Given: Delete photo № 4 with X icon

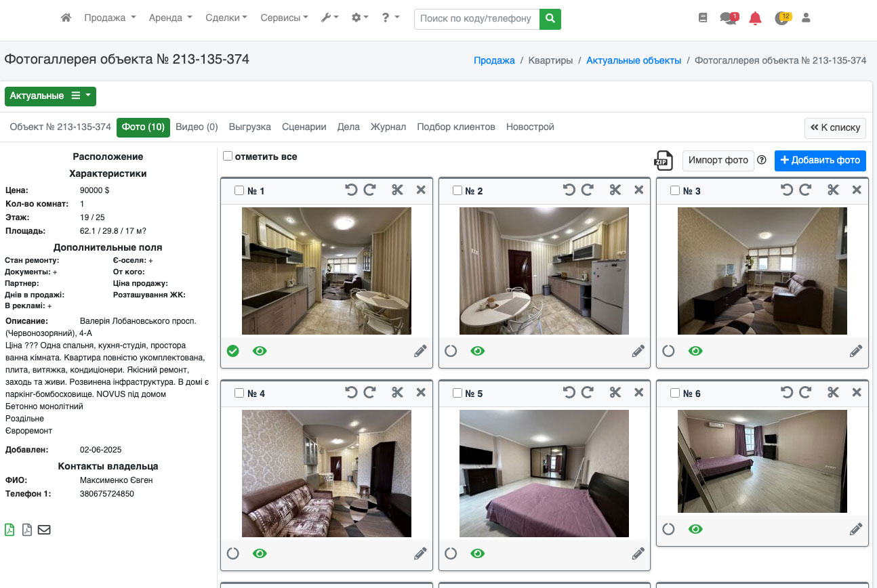Looking at the screenshot, I should (421, 393).
